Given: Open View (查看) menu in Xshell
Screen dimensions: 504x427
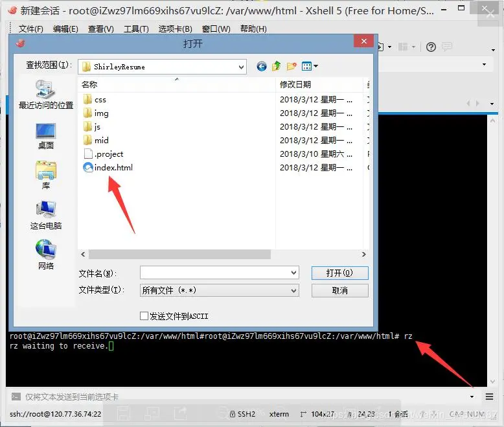Looking at the screenshot, I should coord(101,29).
